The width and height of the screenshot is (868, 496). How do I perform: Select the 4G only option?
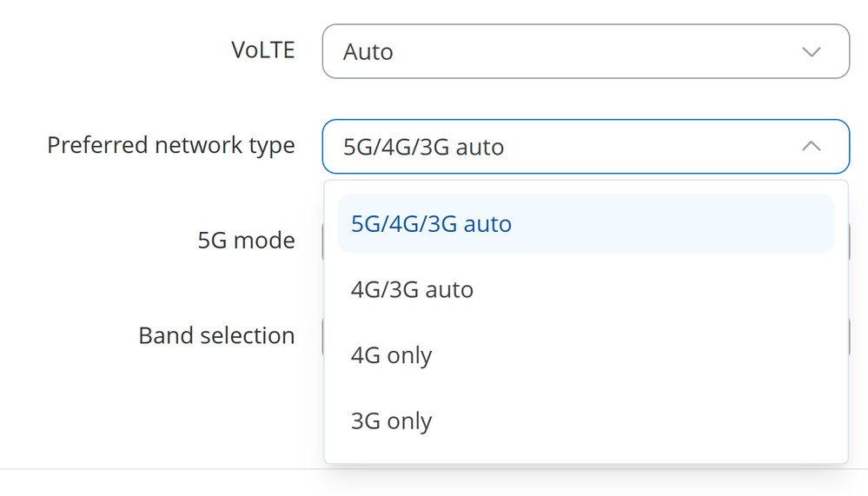click(586, 355)
